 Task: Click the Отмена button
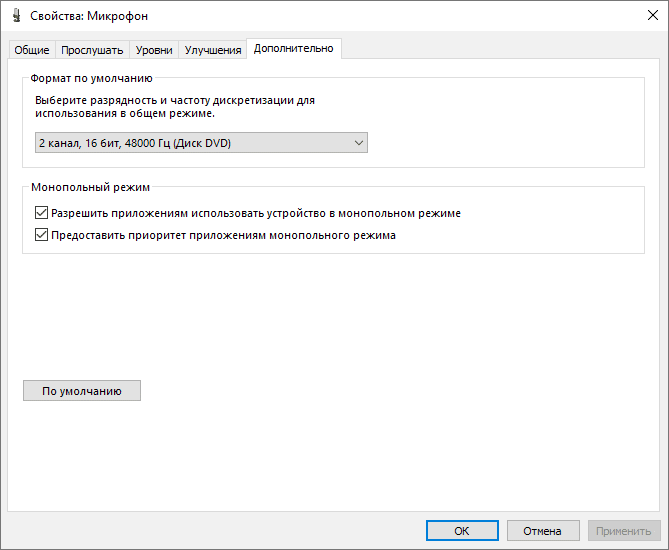tap(543, 531)
